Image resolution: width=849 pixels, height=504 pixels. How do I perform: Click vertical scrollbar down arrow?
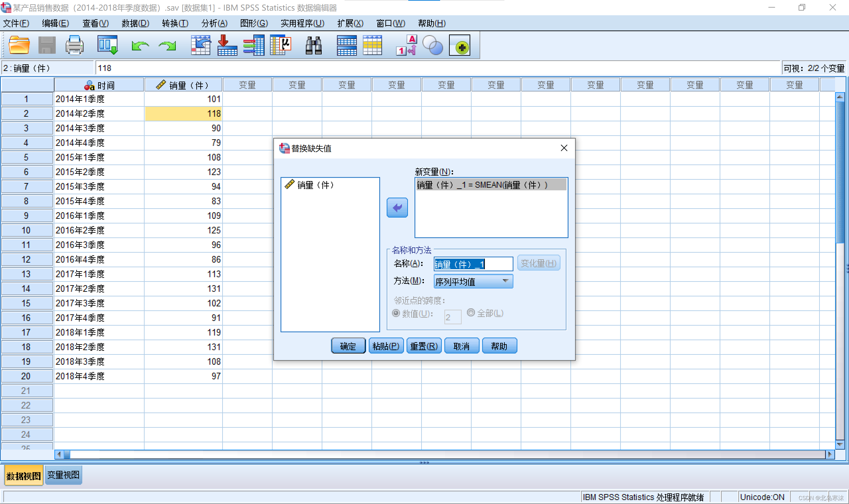pos(839,444)
